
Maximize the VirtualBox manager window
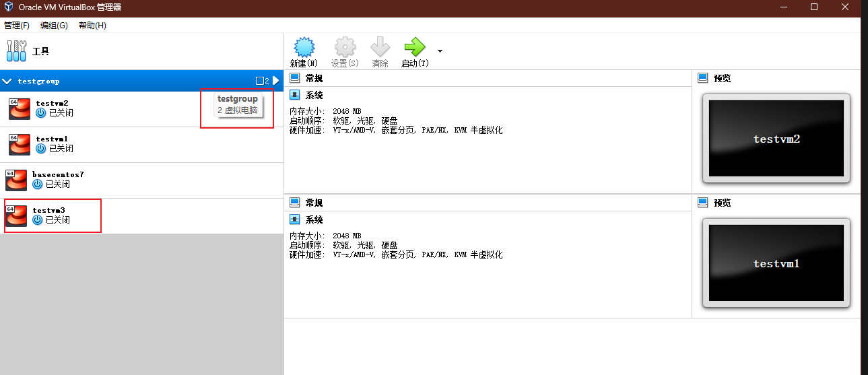click(x=813, y=7)
